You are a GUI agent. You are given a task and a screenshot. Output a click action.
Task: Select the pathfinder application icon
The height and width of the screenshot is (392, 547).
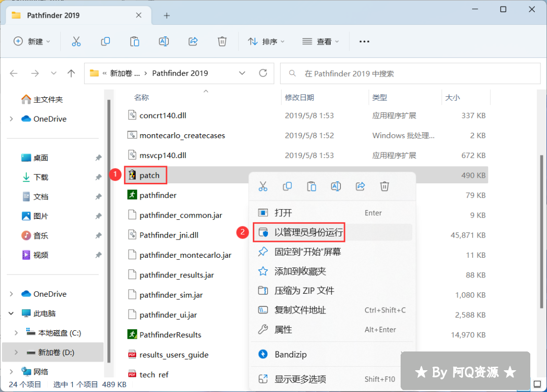[x=132, y=194]
